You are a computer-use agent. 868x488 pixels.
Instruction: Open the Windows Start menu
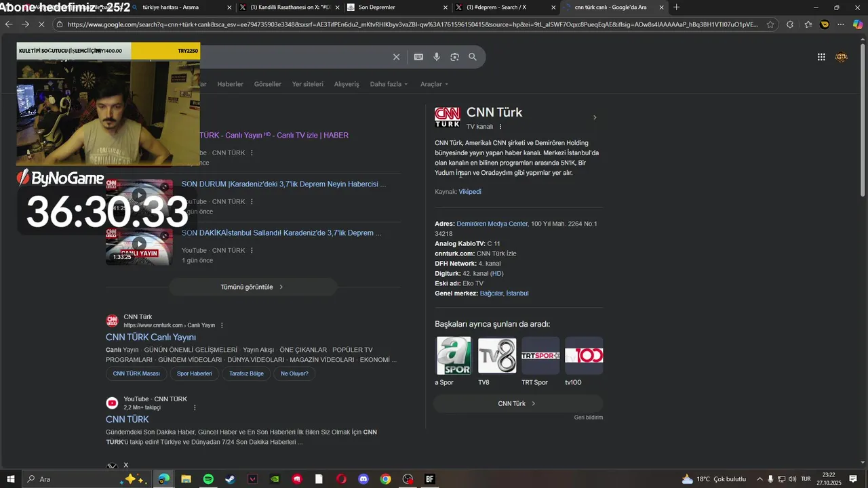(11, 479)
